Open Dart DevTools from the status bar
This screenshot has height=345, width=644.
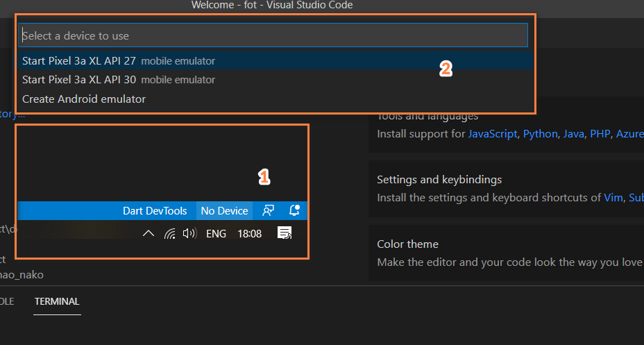pyautogui.click(x=155, y=211)
